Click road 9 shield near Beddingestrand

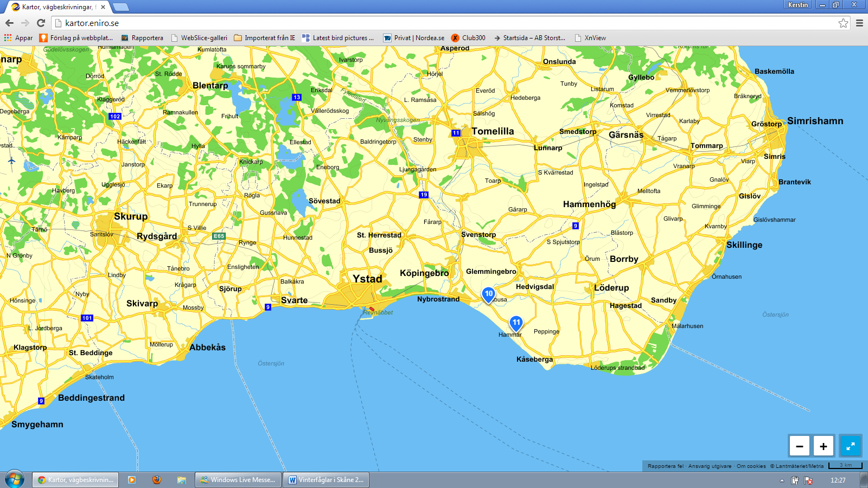[41, 401]
